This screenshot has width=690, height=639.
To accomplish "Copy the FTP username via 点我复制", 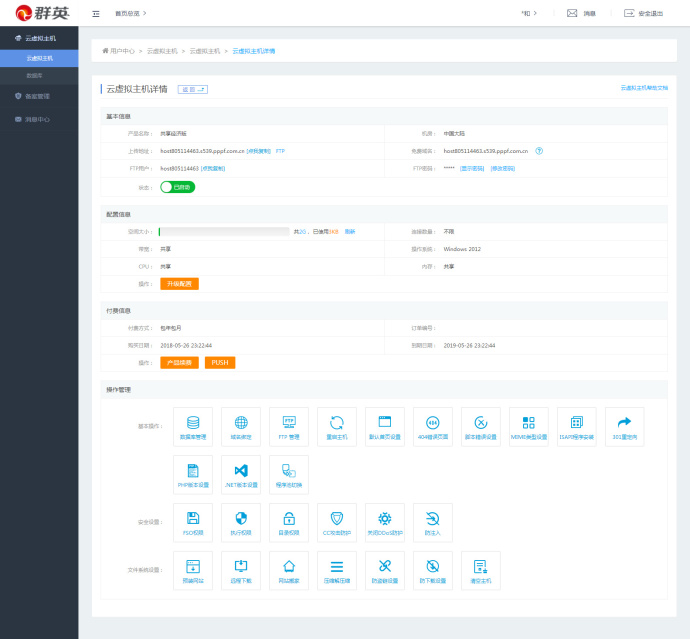I will point(213,169).
